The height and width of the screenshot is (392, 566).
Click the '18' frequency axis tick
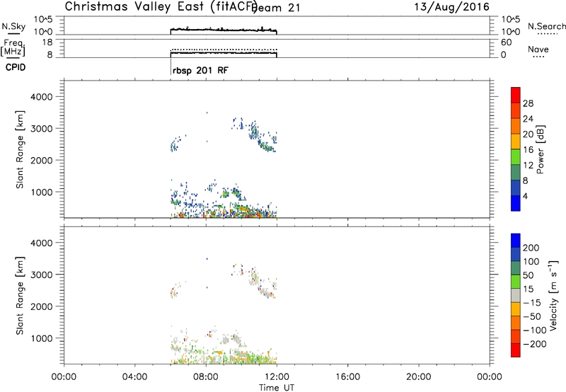(x=47, y=42)
